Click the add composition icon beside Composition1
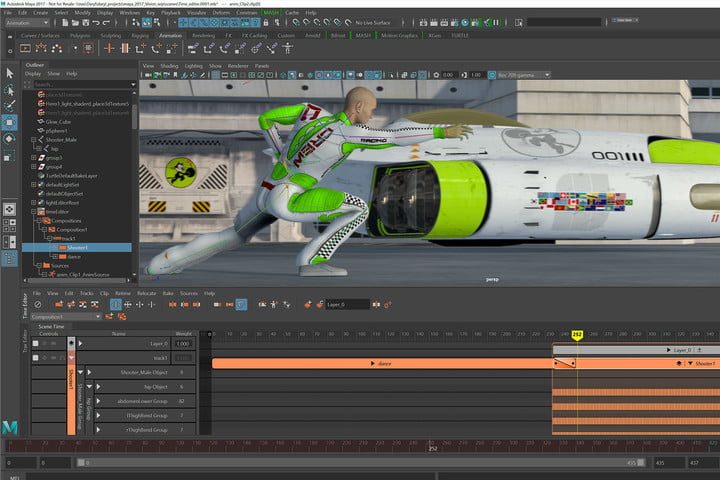 pos(109,316)
